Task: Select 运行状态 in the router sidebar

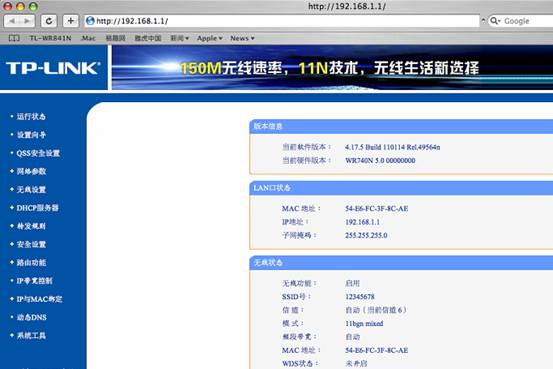Action: (x=31, y=116)
